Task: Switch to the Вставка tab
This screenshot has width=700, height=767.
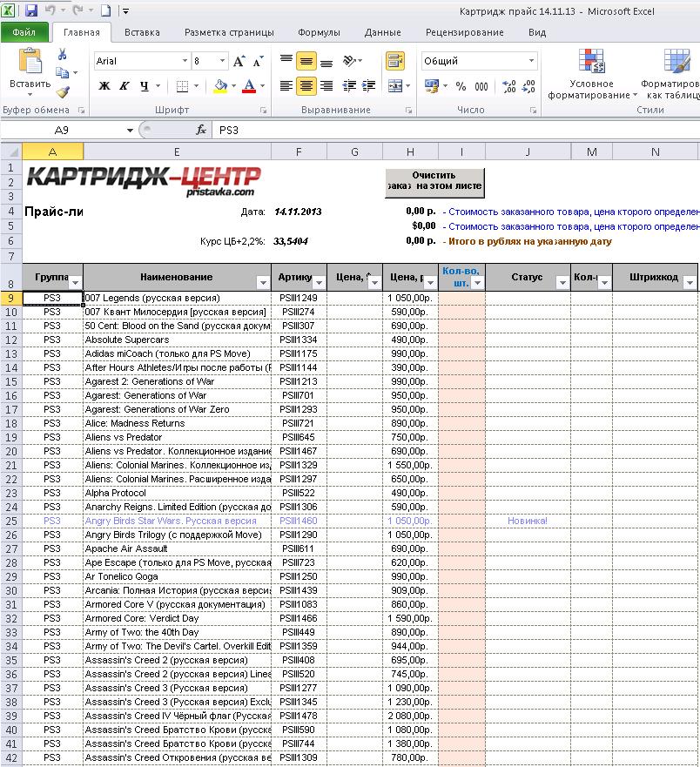Action: tap(142, 32)
